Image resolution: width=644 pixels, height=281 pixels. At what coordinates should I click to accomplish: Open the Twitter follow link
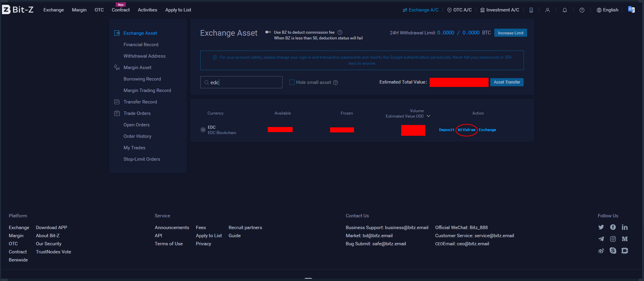pyautogui.click(x=601, y=227)
